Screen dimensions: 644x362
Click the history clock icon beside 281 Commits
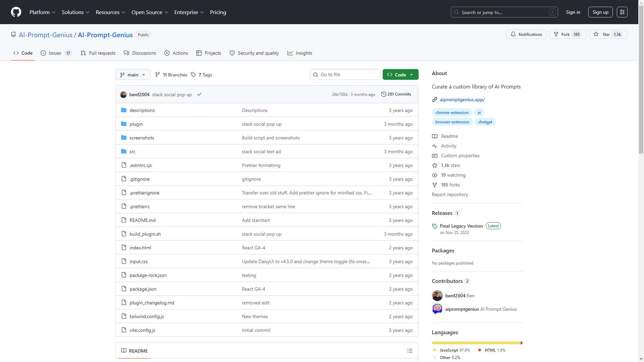(383, 94)
